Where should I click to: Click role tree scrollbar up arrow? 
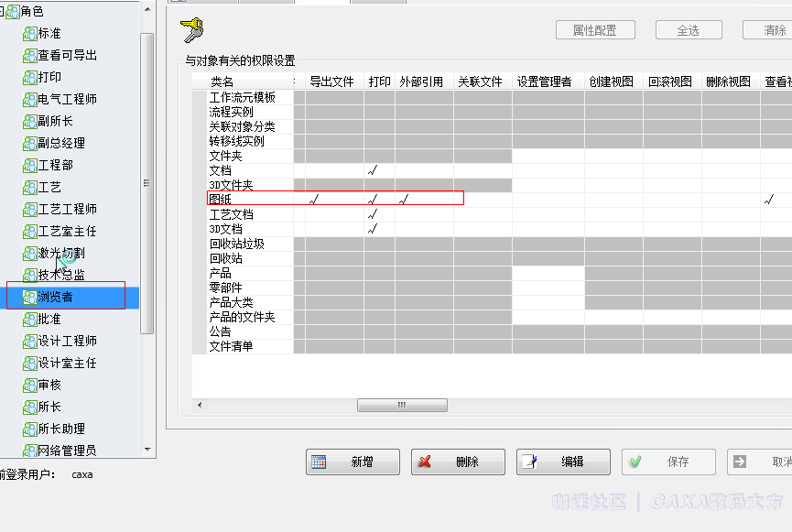tap(147, 9)
